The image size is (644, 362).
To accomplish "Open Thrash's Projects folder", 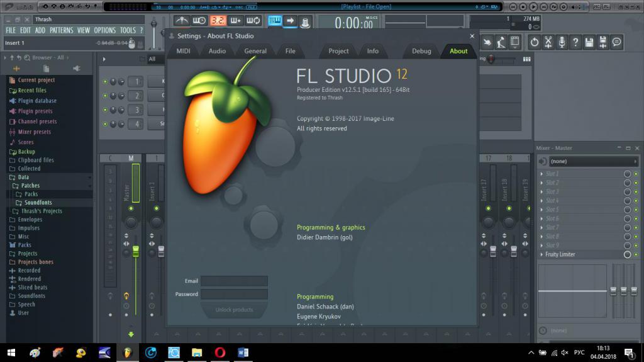I will coord(42,211).
